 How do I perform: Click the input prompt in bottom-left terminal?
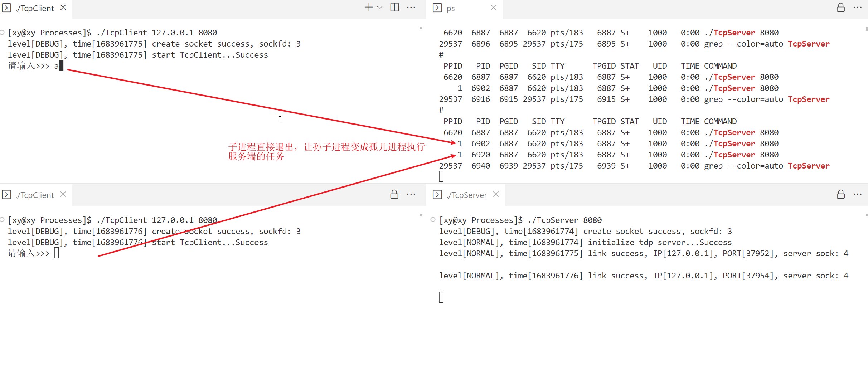56,253
